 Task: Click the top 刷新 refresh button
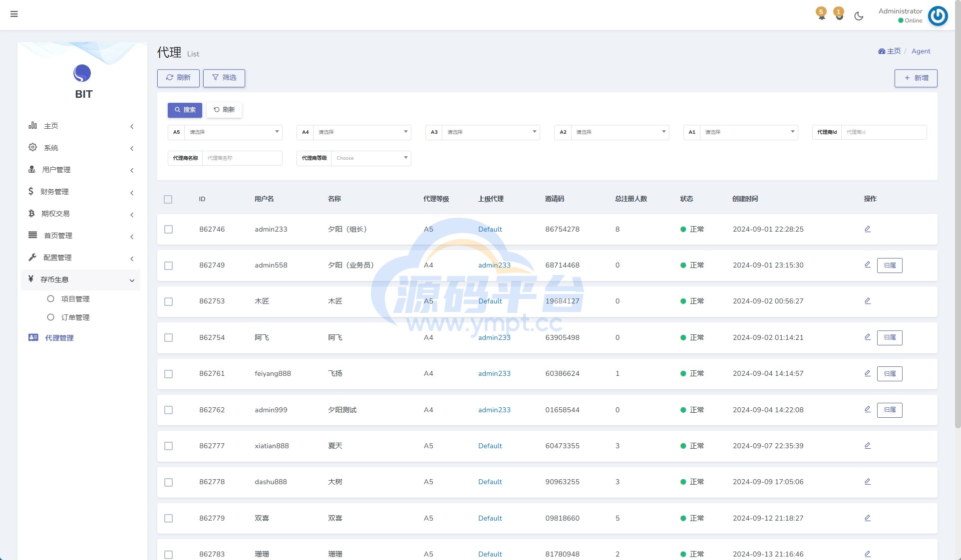pos(178,78)
